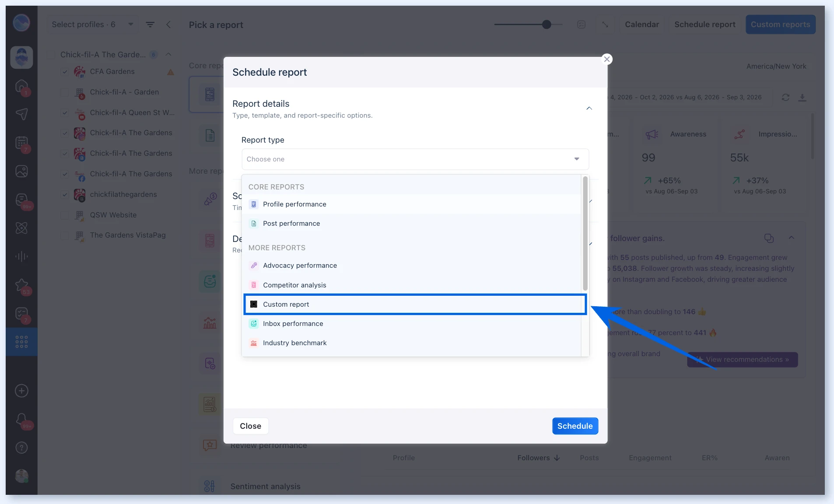Click the blue Schedule button
Screen dimensions: 834x504
coord(575,426)
